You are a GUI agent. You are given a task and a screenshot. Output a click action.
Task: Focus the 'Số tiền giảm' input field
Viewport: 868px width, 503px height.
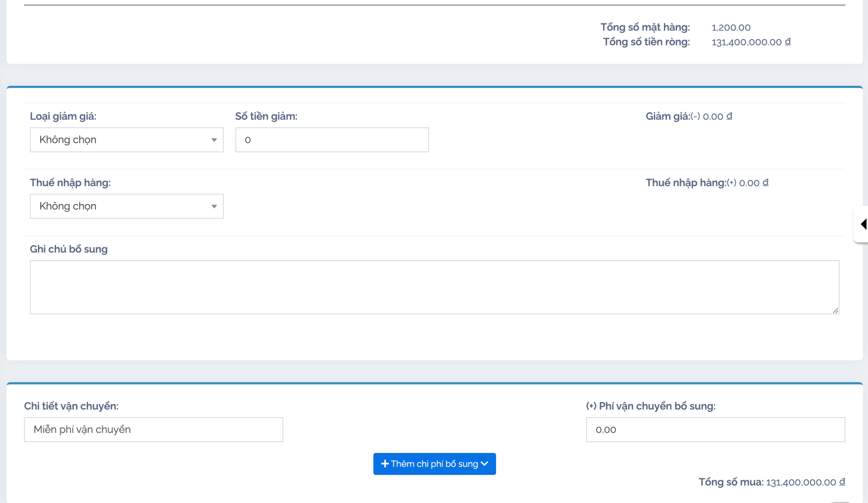point(331,140)
